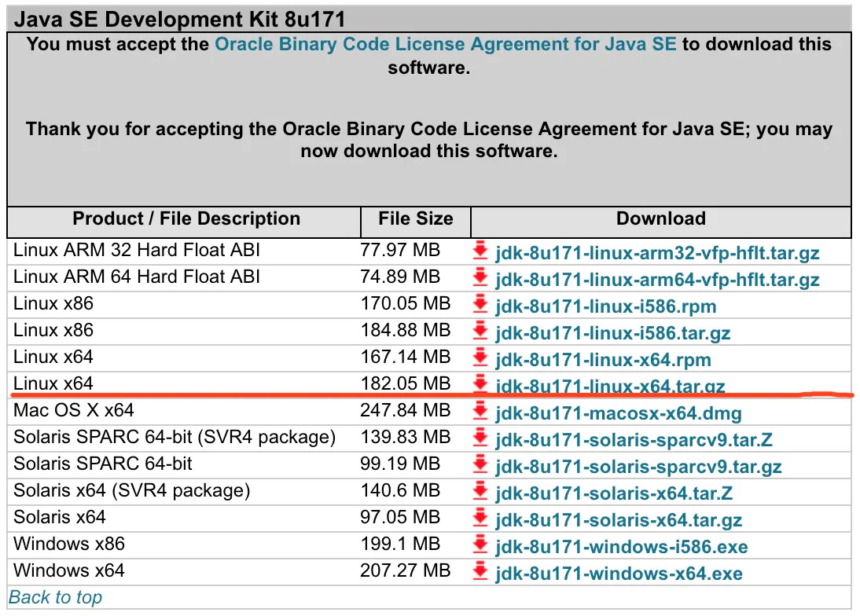Click red download icon for linux-i586.rpm
The width and height of the screenshot is (860, 616).
pos(480,306)
